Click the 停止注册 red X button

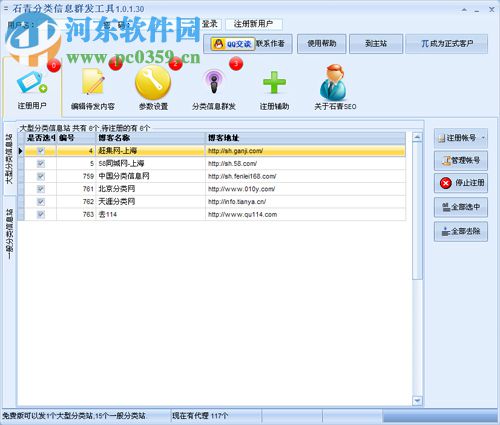click(461, 183)
